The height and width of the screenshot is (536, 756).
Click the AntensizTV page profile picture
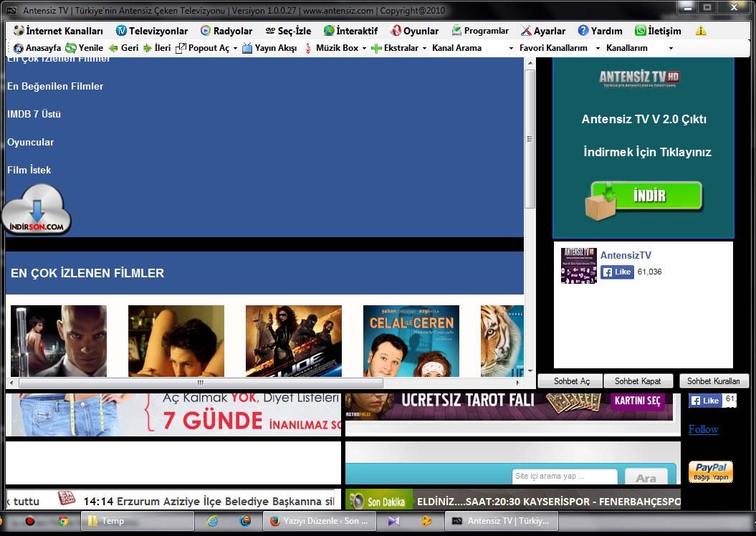[x=578, y=265]
